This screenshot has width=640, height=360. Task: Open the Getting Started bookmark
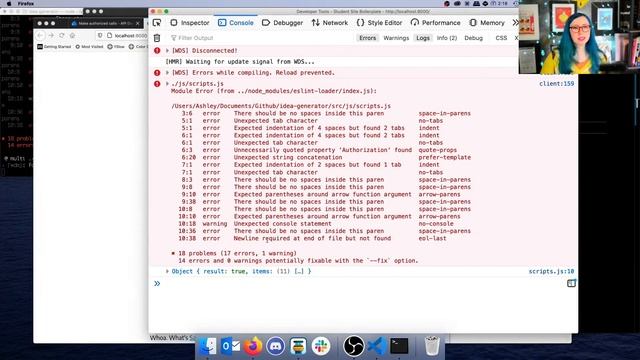tap(54, 47)
